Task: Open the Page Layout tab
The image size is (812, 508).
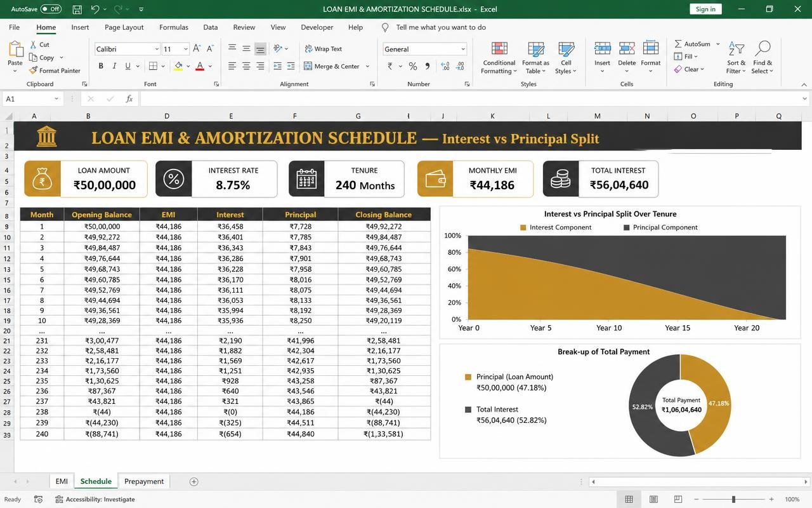Action: pos(124,27)
